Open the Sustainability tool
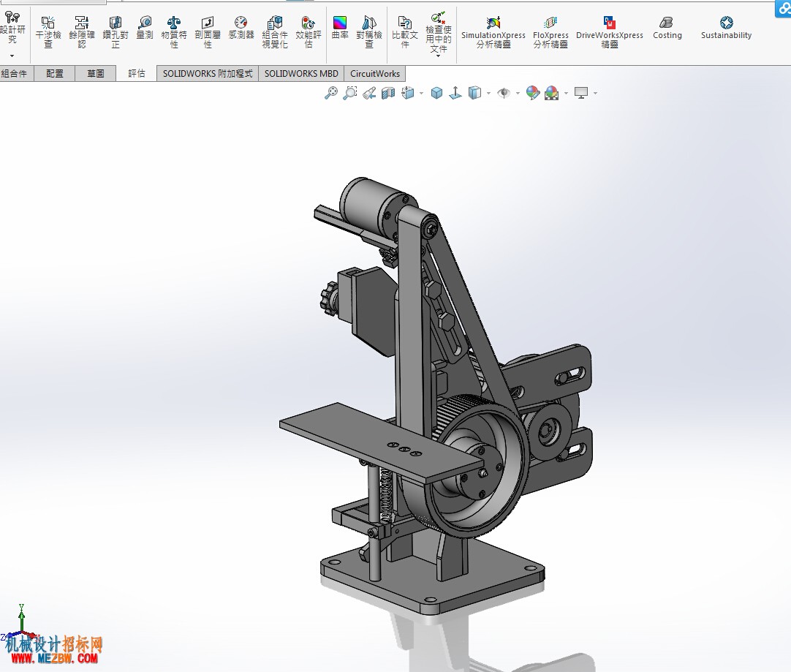This screenshot has width=791, height=672. [x=726, y=28]
